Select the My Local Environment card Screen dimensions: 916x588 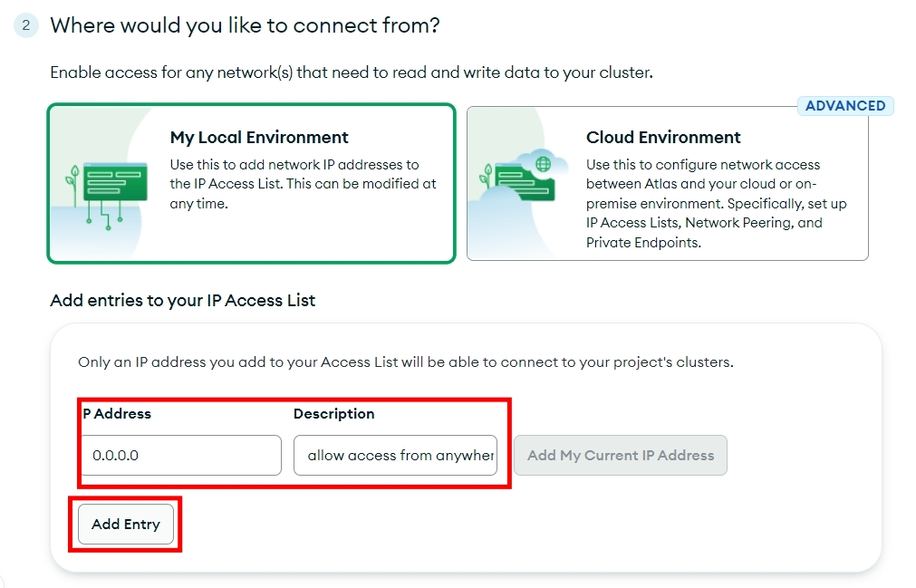point(251,183)
